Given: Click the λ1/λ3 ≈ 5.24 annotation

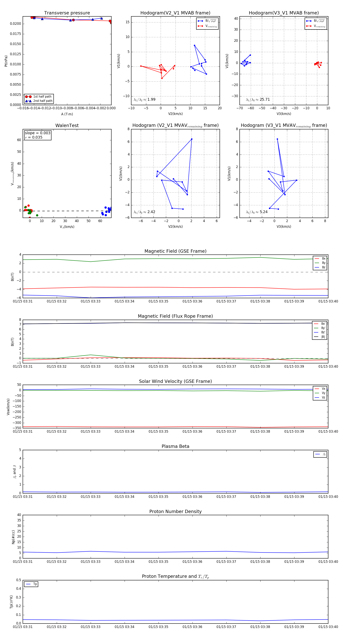Looking at the screenshot, I should coord(257,212).
